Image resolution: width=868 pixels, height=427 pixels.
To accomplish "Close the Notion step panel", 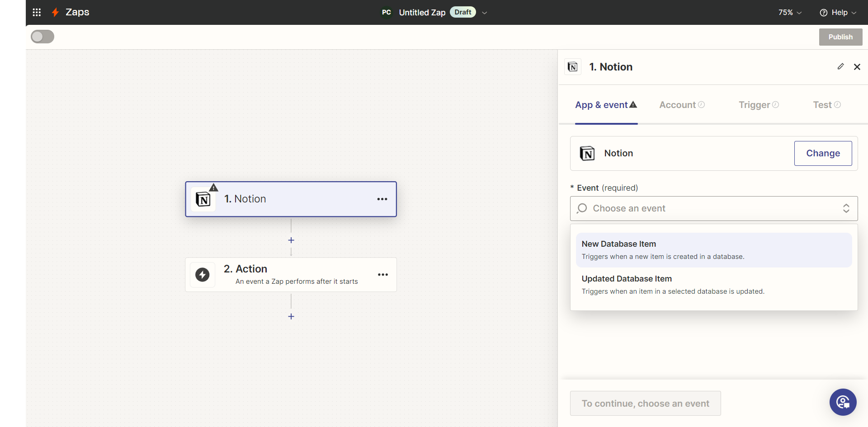I will (857, 67).
